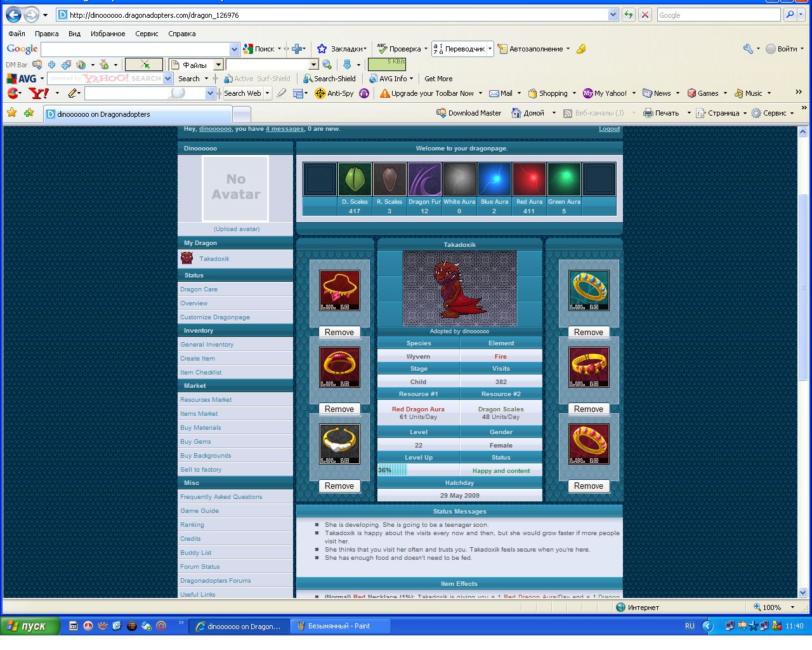
Task: Click the red Stop loading icon
Action: point(645,15)
